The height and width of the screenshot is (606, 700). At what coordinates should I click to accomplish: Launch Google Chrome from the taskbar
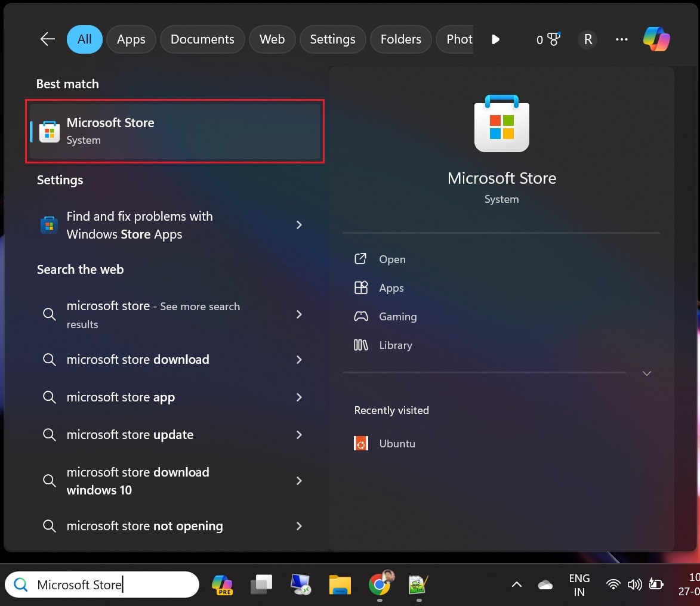click(380, 585)
